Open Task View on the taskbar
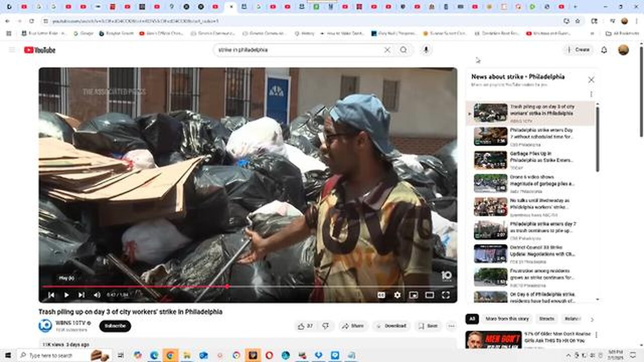 tap(121, 355)
